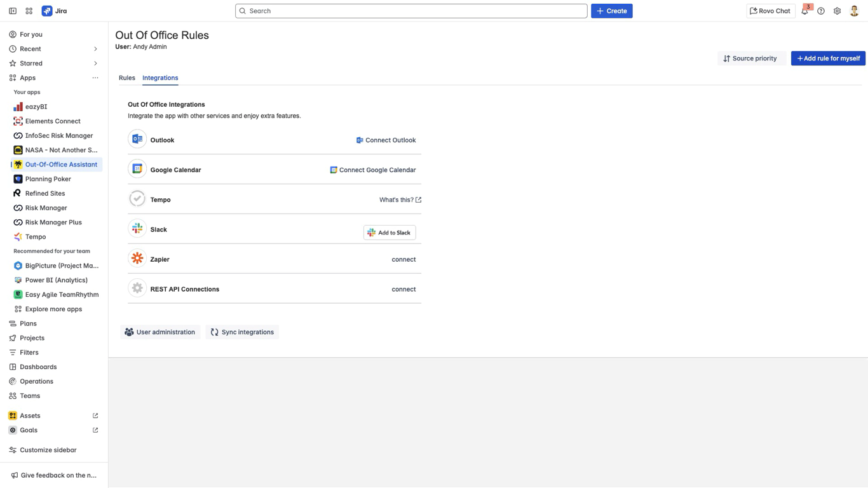Expand the Recent menu chevron

[95, 49]
